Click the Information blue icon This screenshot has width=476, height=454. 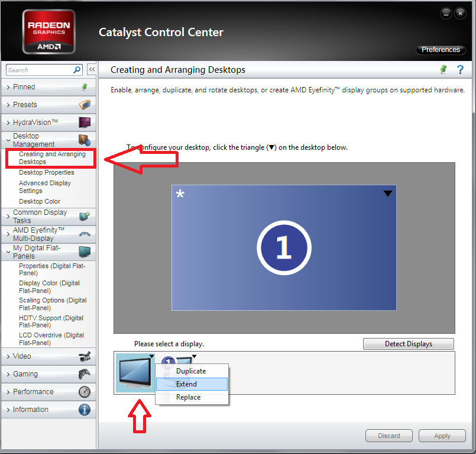(85, 410)
